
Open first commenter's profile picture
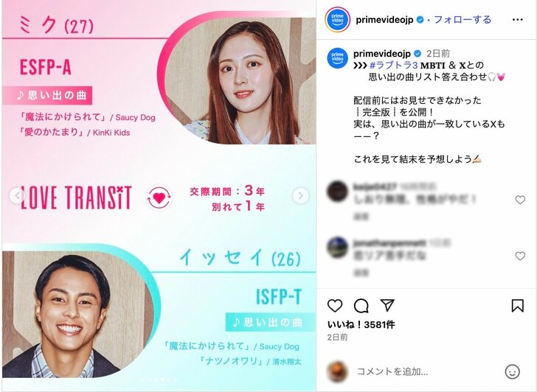pyautogui.click(x=337, y=191)
